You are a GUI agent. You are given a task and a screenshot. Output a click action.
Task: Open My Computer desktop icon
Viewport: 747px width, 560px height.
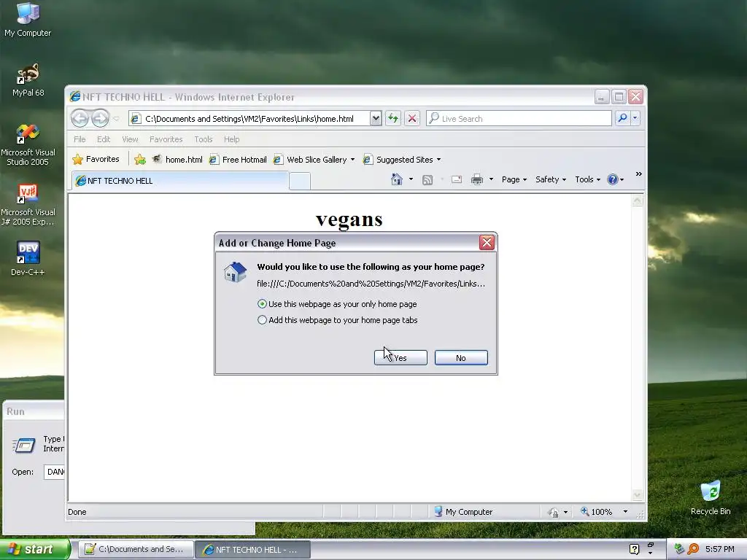point(28,19)
